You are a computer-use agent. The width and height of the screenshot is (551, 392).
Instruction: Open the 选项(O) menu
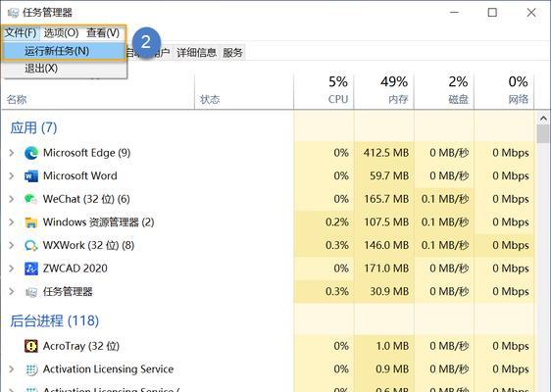61,33
